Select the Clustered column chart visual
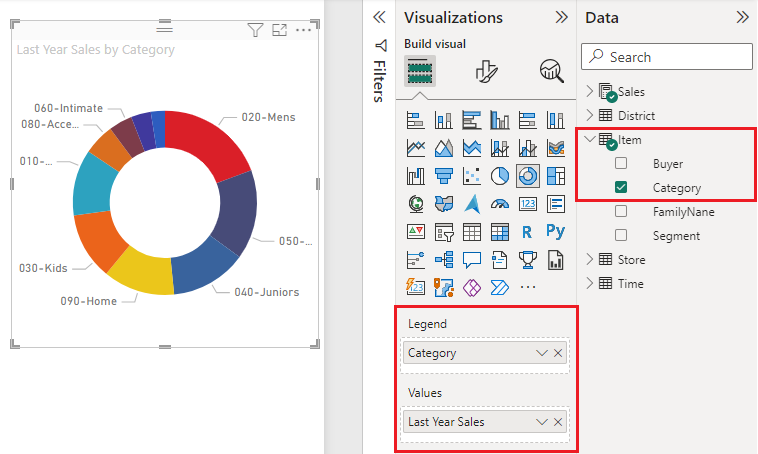This screenshot has height=454, width=758. 499,120
